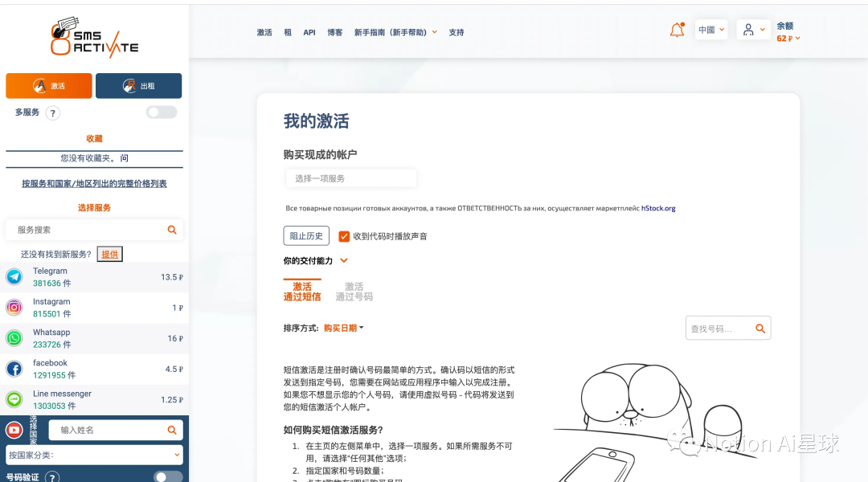Click the Instagram service icon

click(14, 307)
